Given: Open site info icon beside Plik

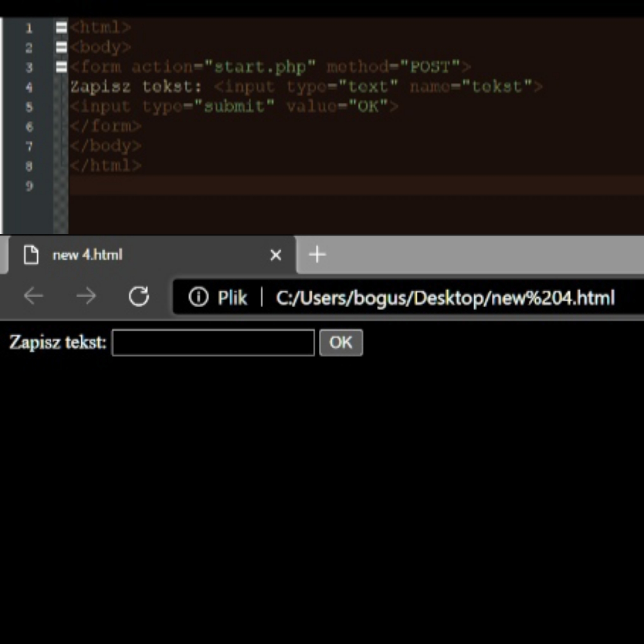Looking at the screenshot, I should click(x=198, y=297).
